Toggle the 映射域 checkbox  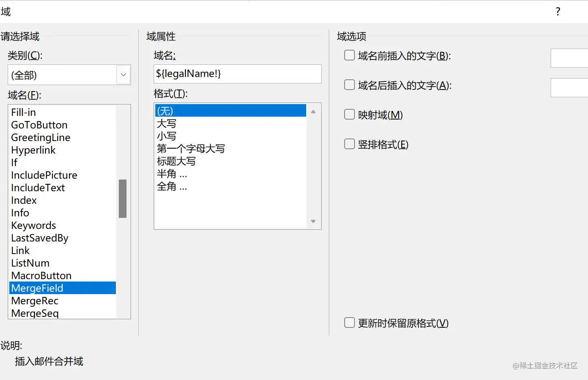(x=350, y=115)
